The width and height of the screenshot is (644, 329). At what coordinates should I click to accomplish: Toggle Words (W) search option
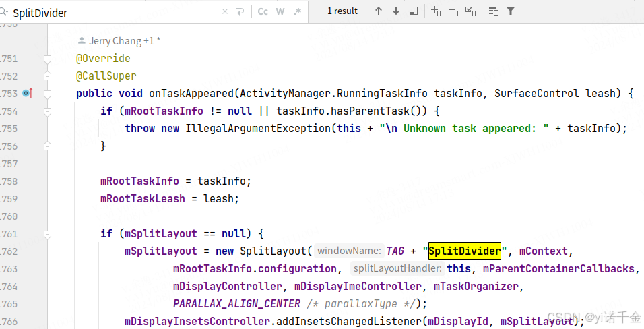(x=280, y=11)
